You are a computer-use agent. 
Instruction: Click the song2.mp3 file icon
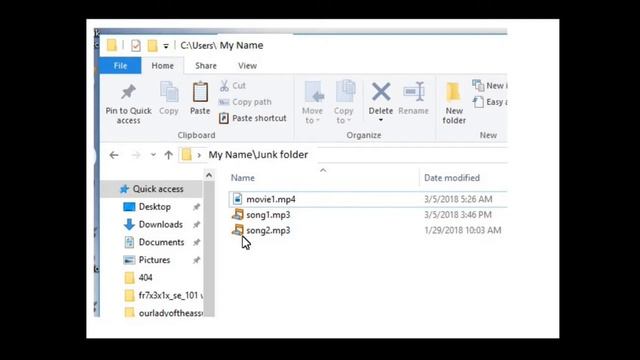(x=238, y=230)
